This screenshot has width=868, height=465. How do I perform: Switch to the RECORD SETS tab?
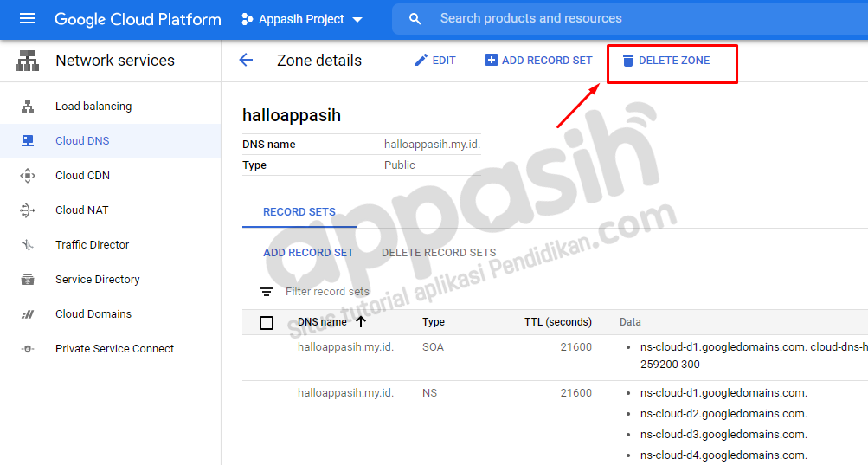click(299, 211)
